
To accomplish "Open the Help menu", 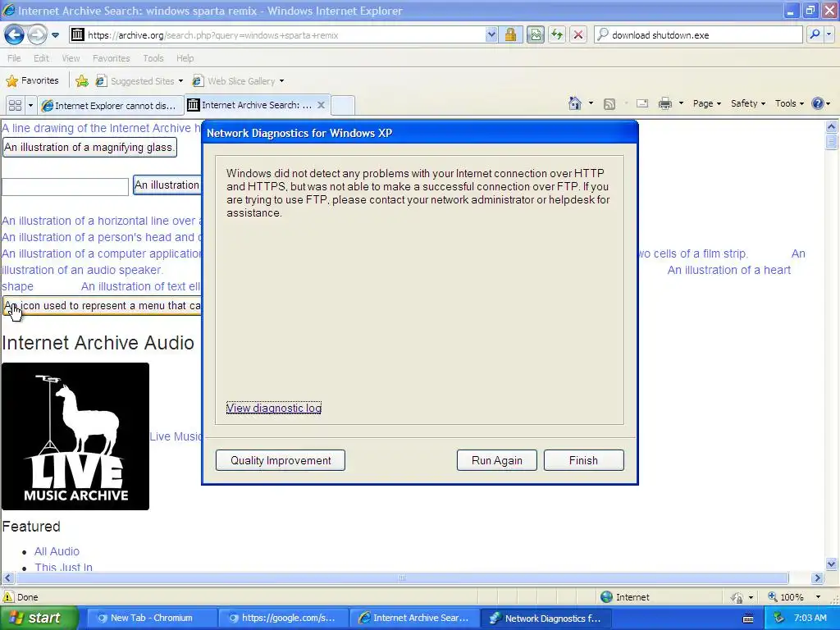I will [185, 58].
